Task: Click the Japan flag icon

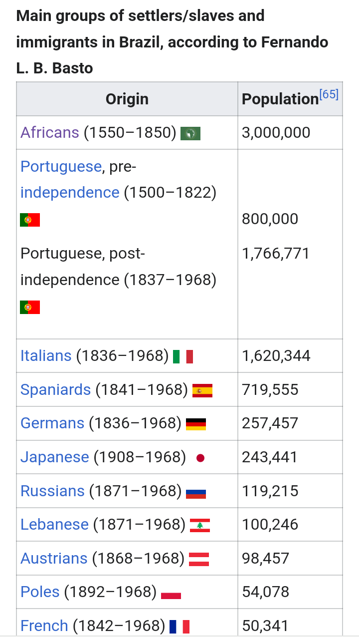Action: click(200, 458)
